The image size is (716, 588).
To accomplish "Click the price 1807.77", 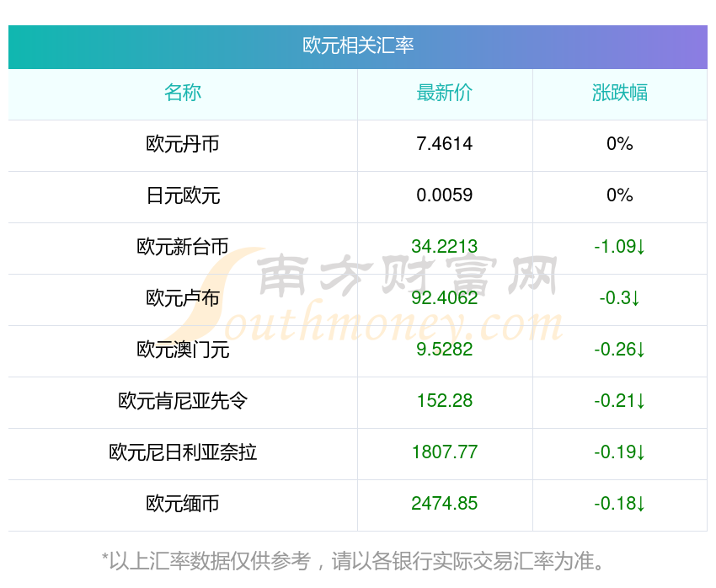I will point(444,452).
